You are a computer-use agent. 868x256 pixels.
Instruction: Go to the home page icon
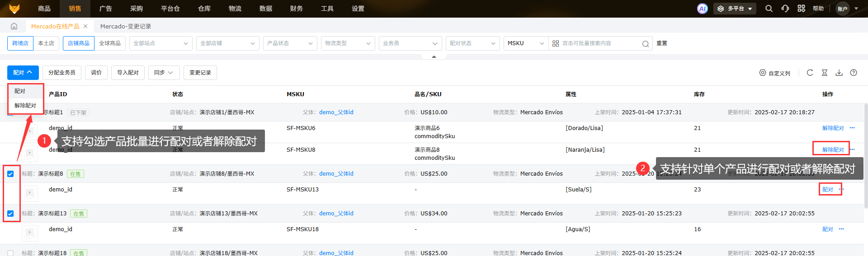point(14,26)
